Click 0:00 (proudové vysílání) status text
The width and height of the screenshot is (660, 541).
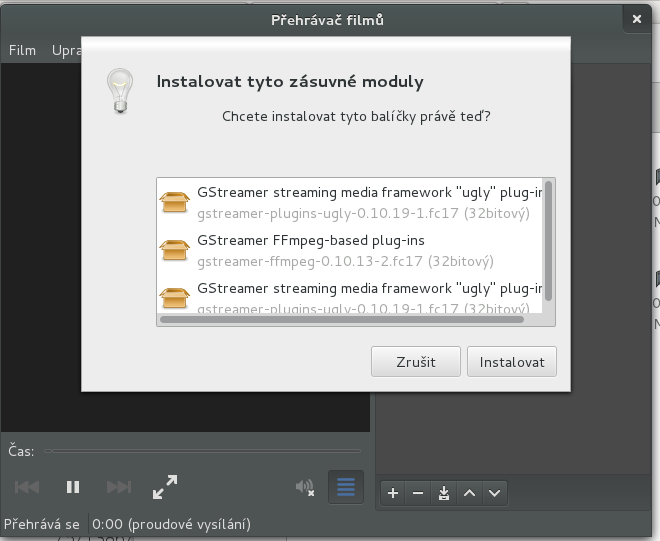click(x=171, y=524)
